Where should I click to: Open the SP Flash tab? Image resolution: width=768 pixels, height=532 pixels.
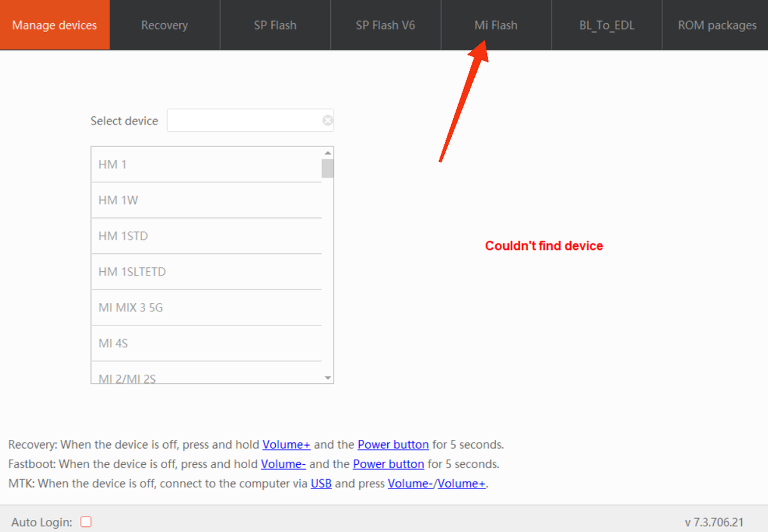(275, 25)
